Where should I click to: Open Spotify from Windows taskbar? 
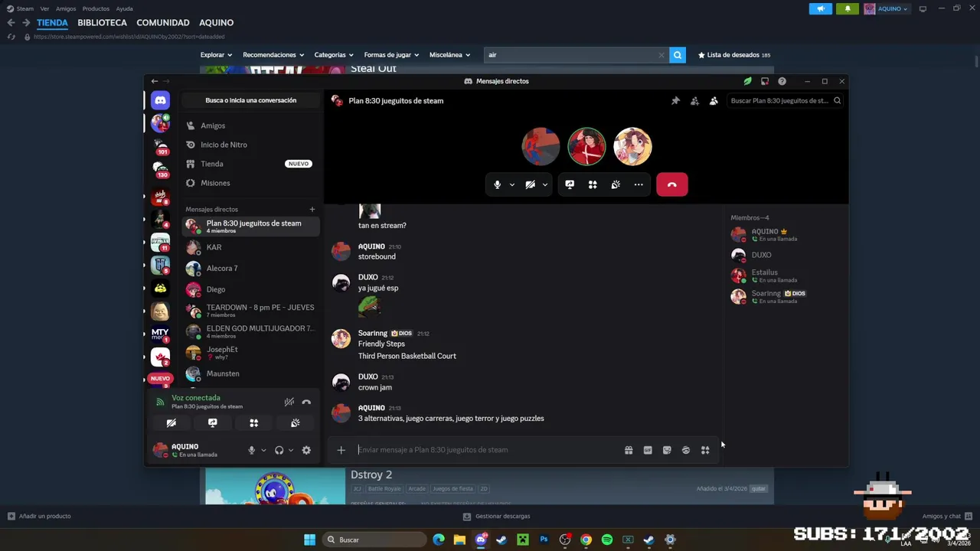[607, 540]
